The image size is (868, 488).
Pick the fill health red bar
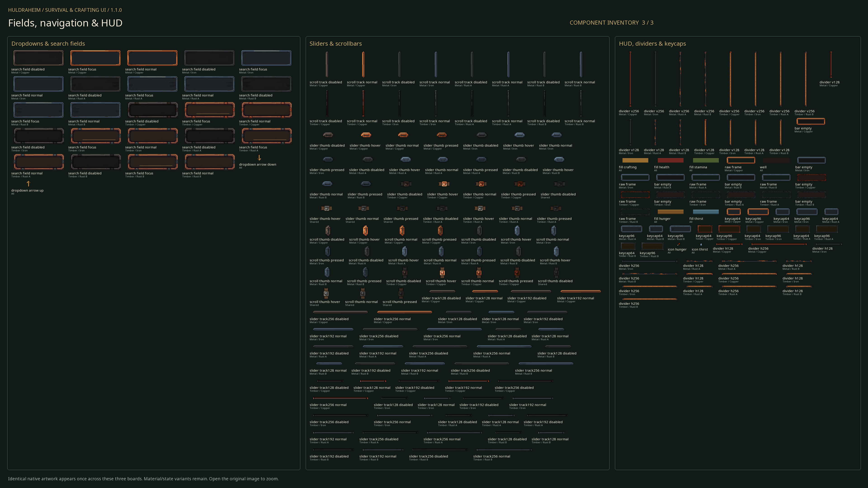click(x=670, y=160)
